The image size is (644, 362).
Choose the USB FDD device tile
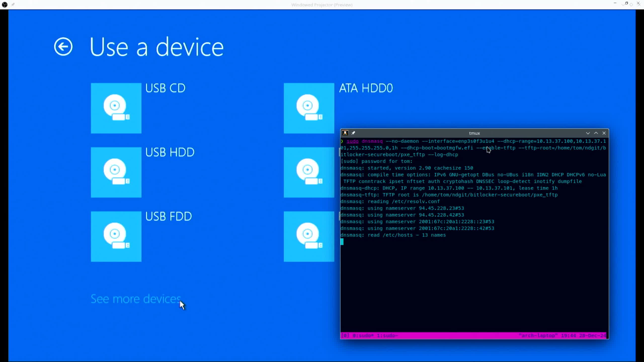(x=116, y=236)
